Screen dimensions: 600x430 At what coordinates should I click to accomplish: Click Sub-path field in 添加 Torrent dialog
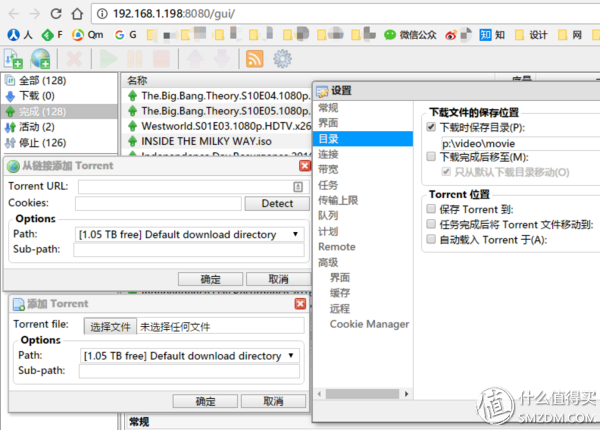189,371
